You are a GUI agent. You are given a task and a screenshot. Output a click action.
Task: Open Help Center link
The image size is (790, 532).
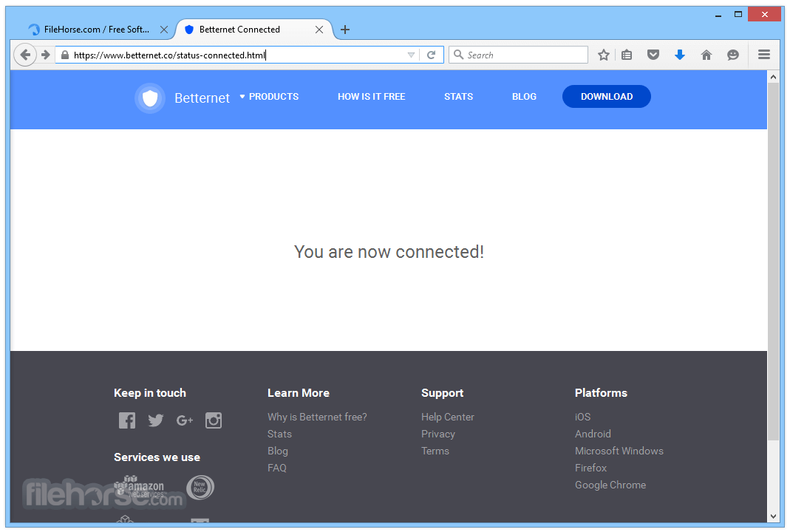[x=448, y=417]
